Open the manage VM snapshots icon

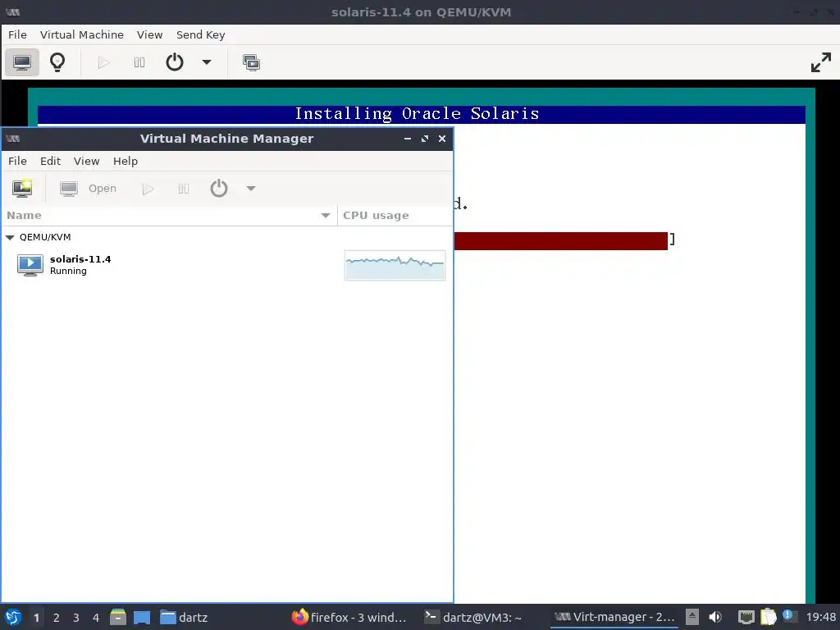coord(251,62)
